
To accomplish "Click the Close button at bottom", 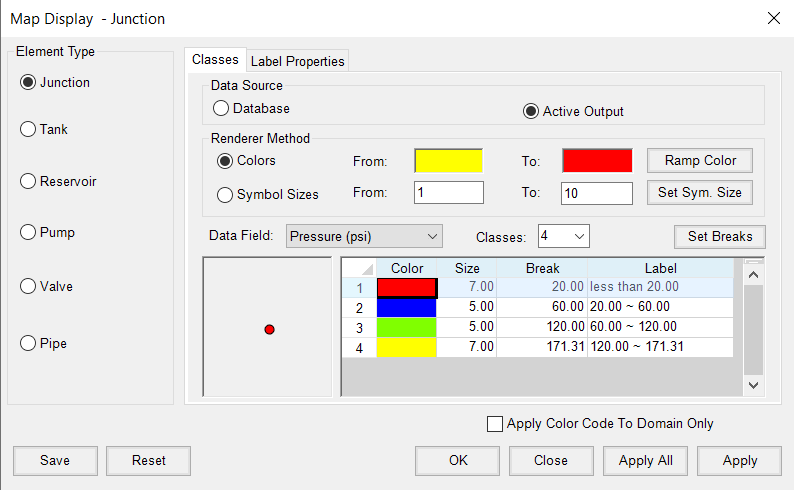I will tap(551, 461).
